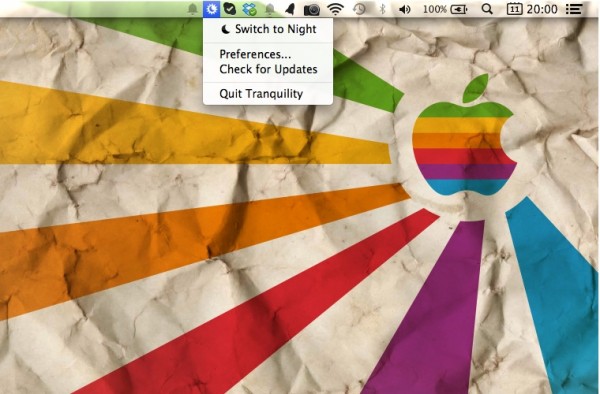Open the Wi-Fi status menu
The width and height of the screenshot is (600, 394).
tap(335, 9)
